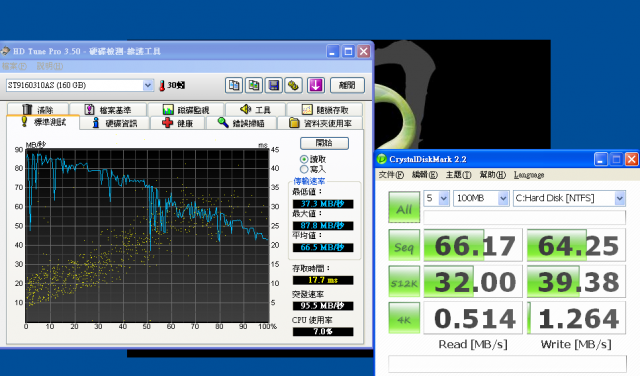Click the purple down-arrow minimize-to-tray icon

tap(316, 85)
